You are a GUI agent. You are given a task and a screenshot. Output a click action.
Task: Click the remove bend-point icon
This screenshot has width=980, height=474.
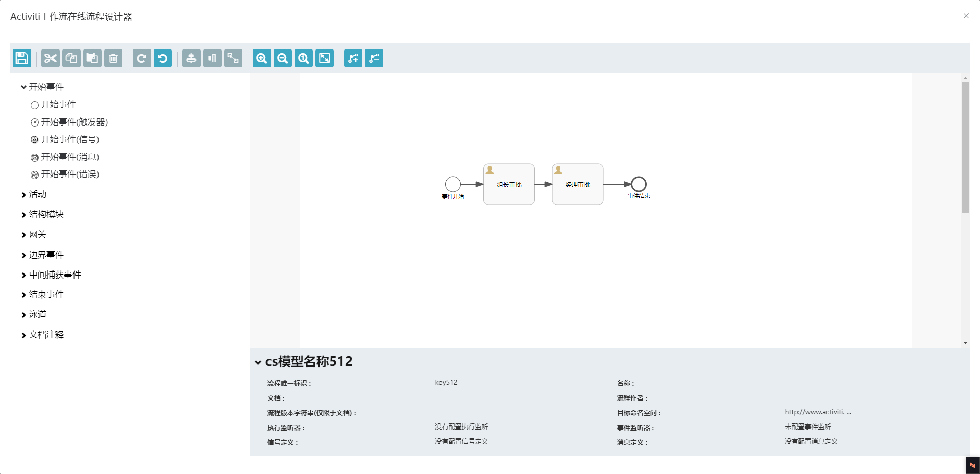pyautogui.click(x=374, y=58)
